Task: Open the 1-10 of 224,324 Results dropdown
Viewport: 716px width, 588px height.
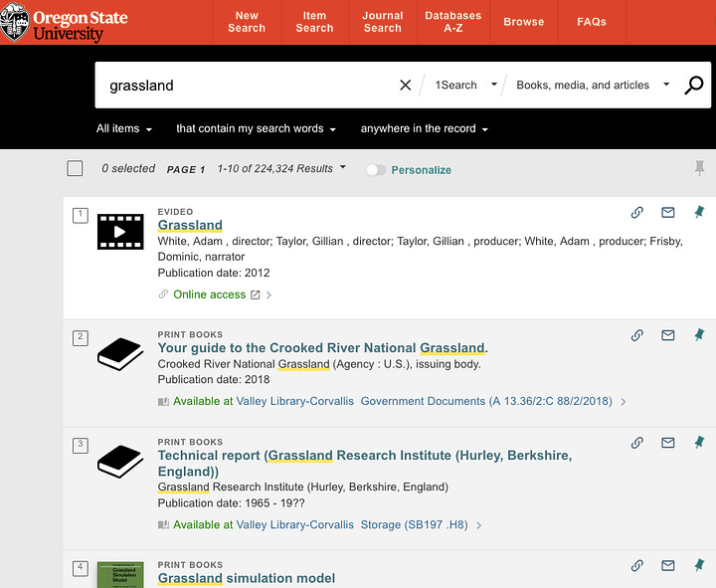Action: [281, 168]
